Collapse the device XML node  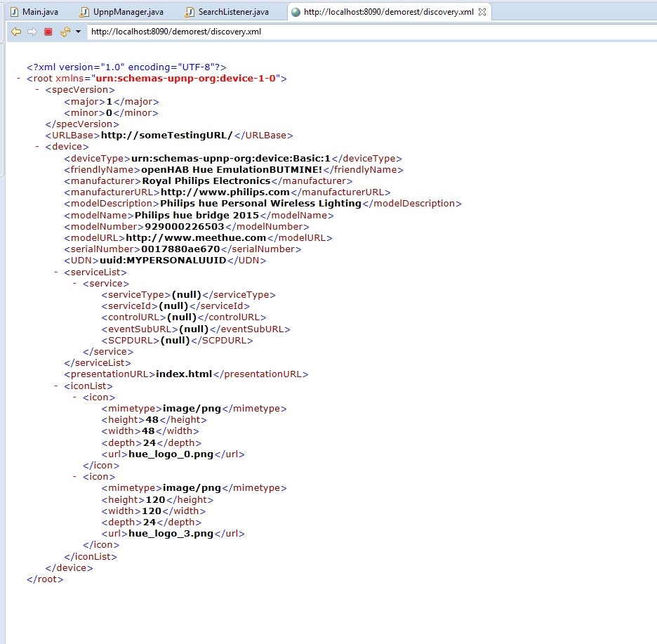pos(37,147)
